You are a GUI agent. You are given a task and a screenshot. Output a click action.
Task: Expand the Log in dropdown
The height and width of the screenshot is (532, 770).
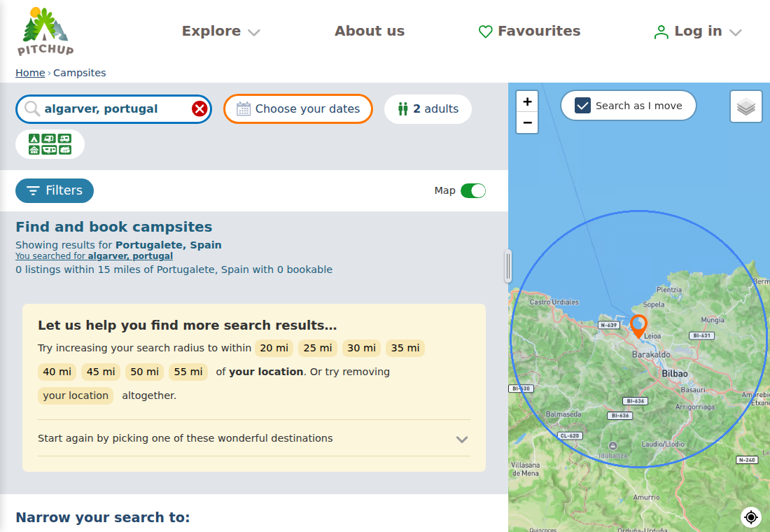tap(697, 31)
